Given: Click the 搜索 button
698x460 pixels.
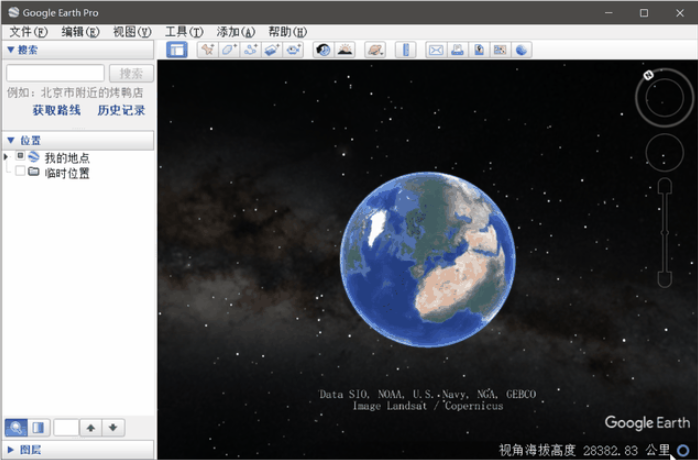Looking at the screenshot, I should click(x=131, y=73).
